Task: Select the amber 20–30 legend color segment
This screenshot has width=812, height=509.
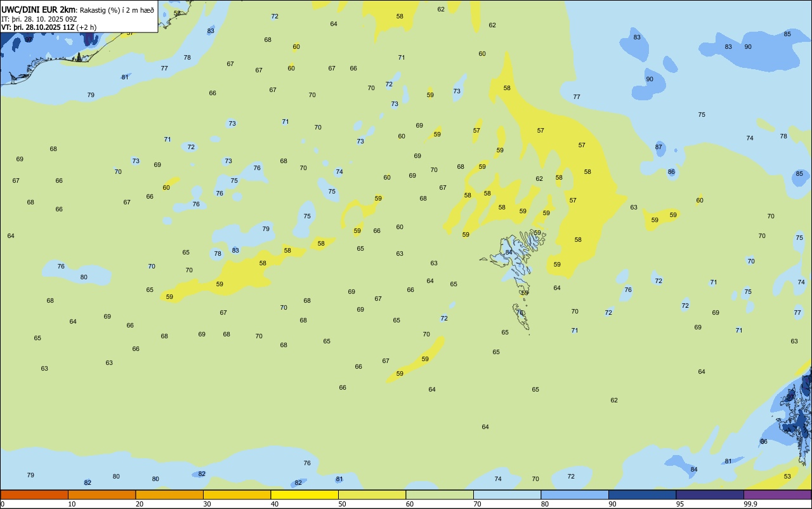Action: (169, 494)
